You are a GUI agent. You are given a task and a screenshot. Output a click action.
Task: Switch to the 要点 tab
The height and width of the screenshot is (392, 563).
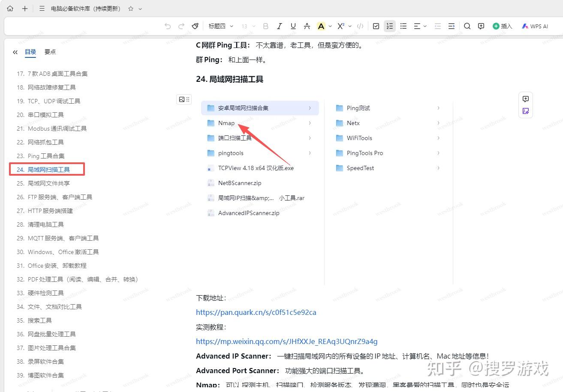(50, 52)
